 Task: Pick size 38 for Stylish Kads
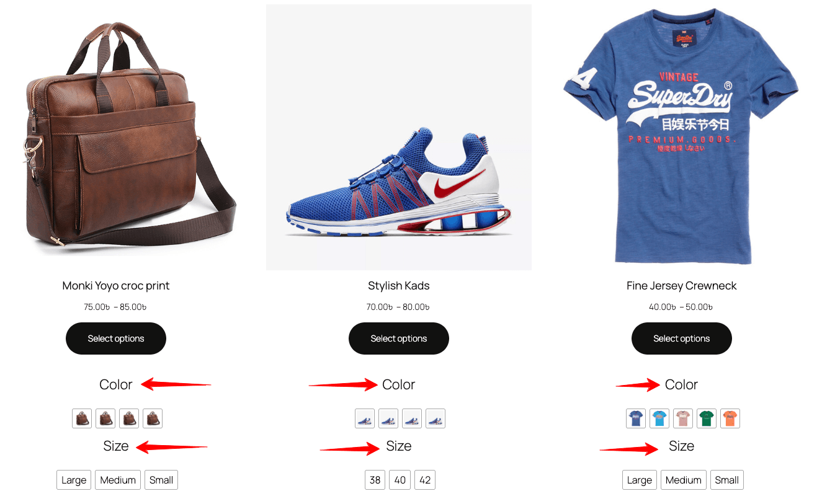click(375, 480)
